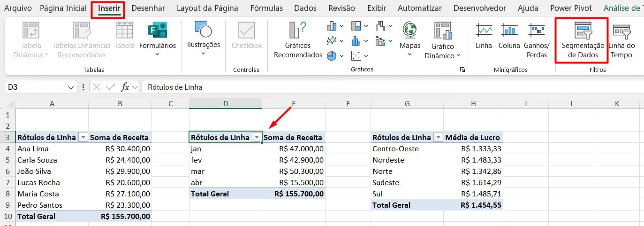
Task: Click the Ilustrações button
Action: (203, 38)
